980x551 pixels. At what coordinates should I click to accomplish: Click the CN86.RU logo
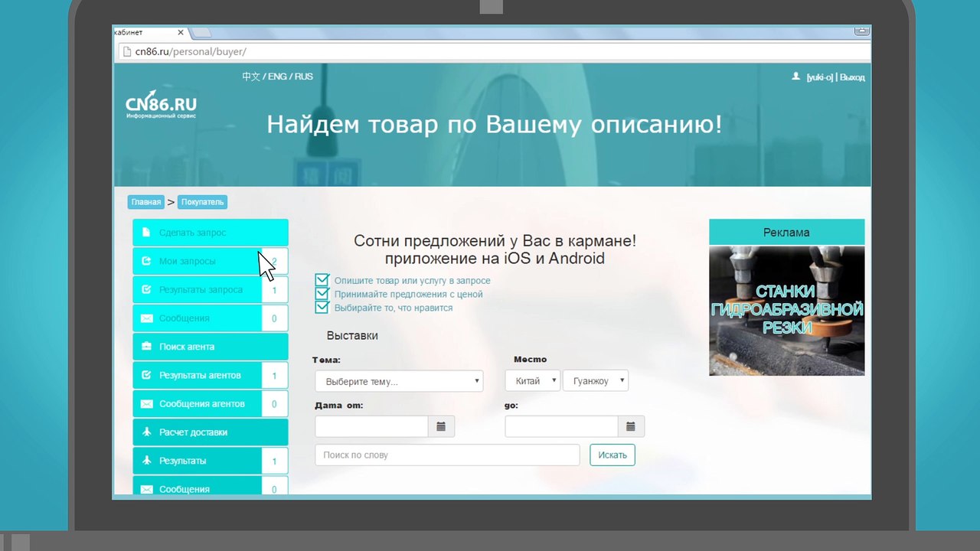tap(161, 106)
